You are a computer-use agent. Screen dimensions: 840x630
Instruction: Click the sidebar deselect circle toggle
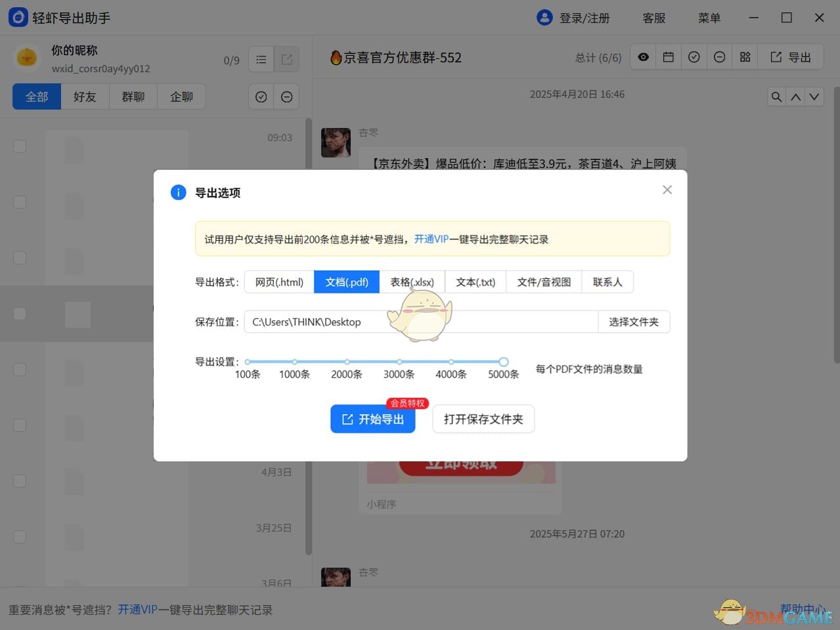point(286,96)
